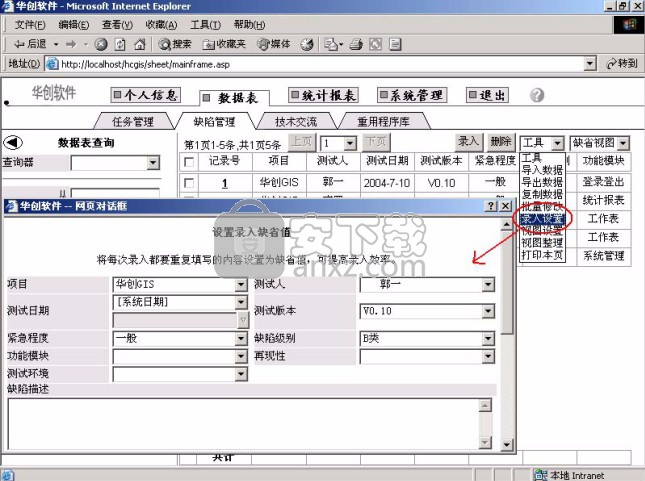The height and width of the screenshot is (481, 645).
Task: Expand the 项目 dropdown showing 华创GIS
Action: (241, 284)
